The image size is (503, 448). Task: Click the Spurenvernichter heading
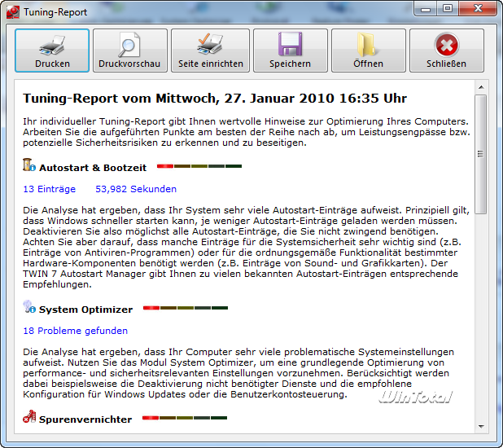(x=85, y=419)
